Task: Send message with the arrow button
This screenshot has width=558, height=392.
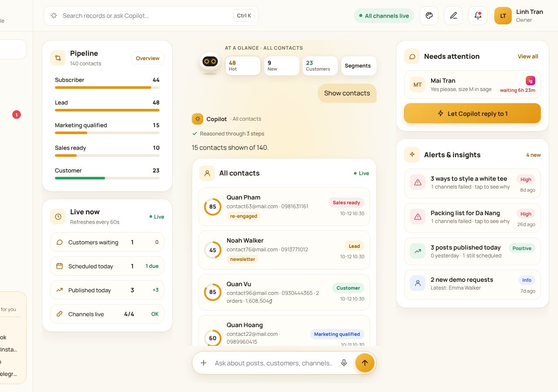Action: 365,363
